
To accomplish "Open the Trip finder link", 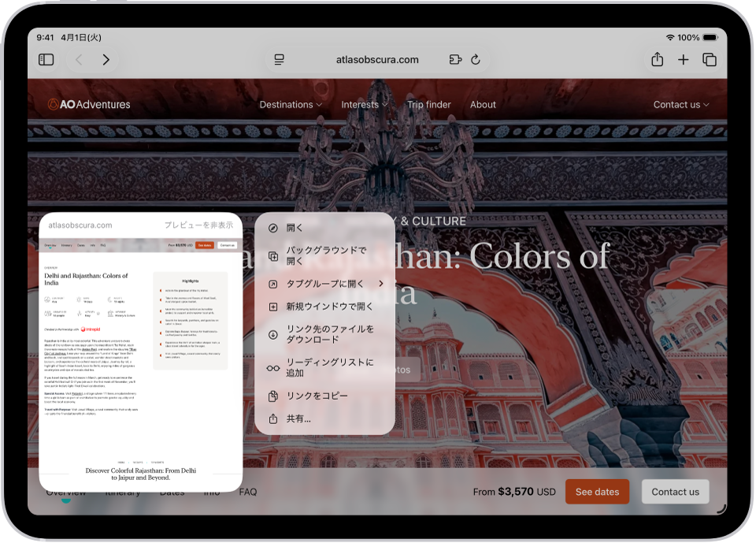I will (429, 105).
